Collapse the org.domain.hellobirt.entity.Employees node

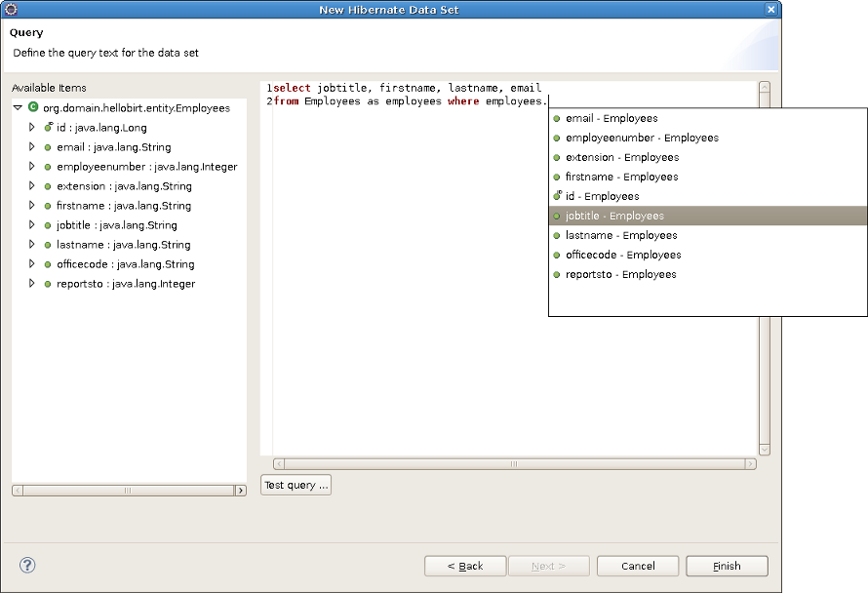(x=18, y=108)
